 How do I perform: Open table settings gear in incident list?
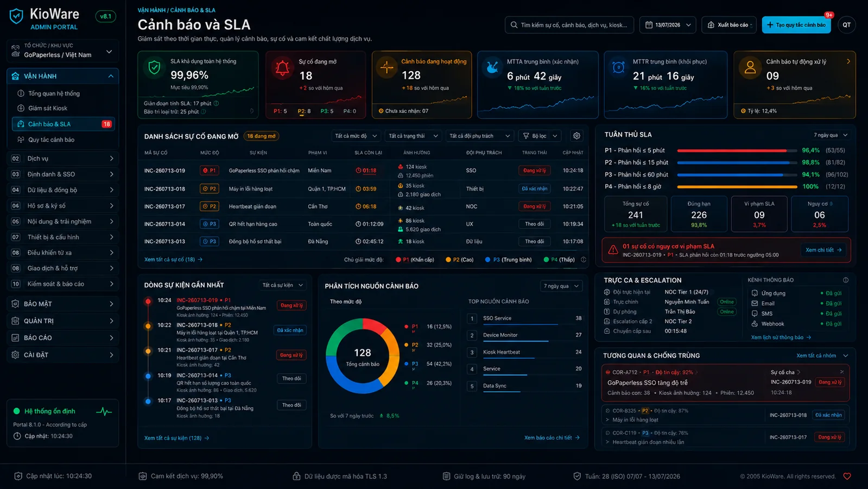(x=576, y=136)
